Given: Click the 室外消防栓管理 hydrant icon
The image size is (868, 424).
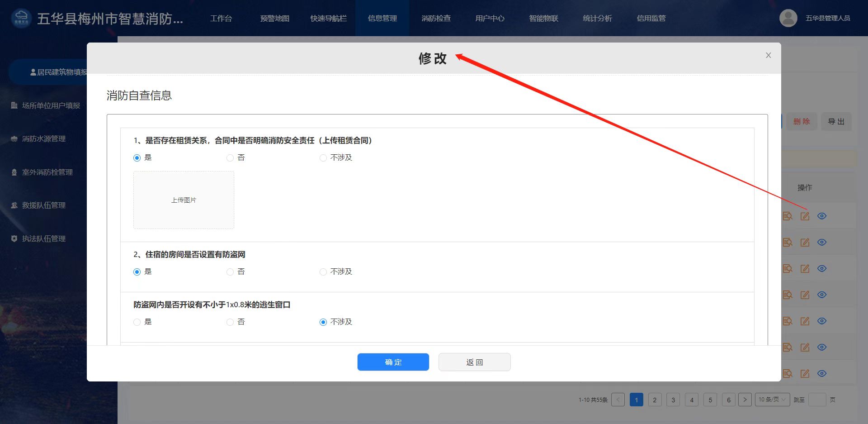Looking at the screenshot, I should (x=14, y=172).
